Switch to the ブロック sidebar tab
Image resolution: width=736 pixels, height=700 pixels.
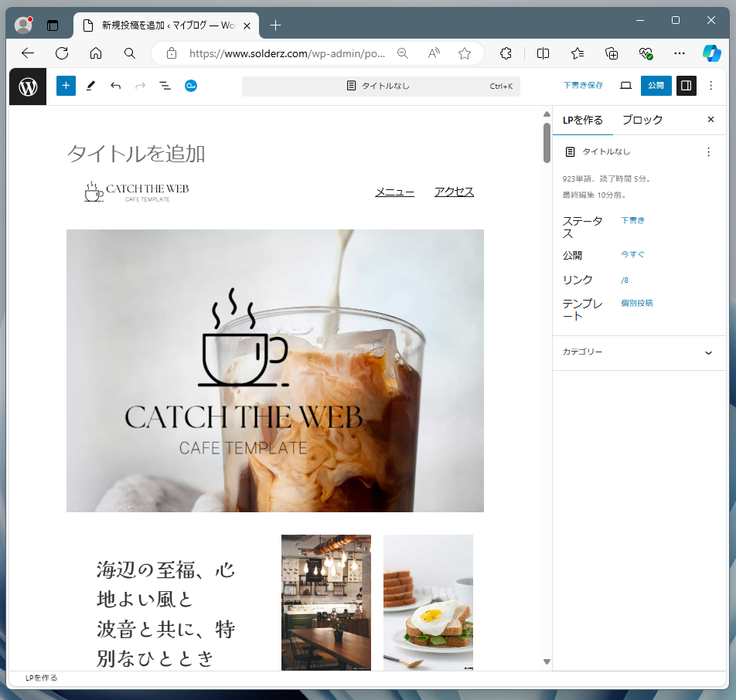[x=642, y=120]
